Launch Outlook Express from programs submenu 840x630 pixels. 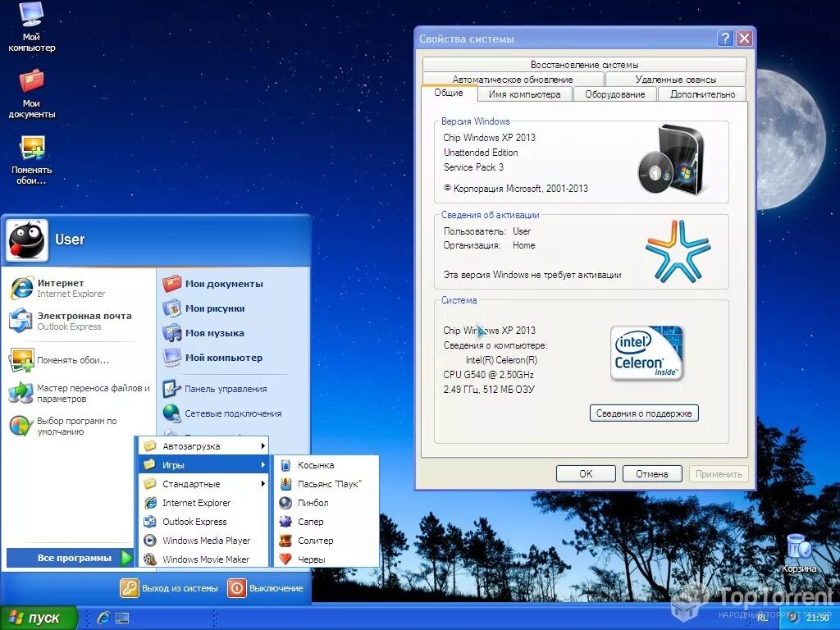pos(203,521)
